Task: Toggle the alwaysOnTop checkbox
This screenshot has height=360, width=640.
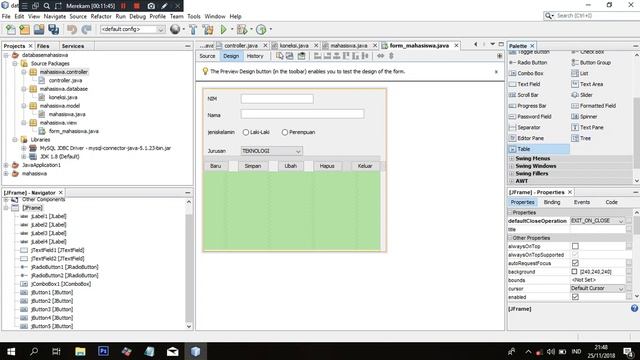Action: click(575, 246)
